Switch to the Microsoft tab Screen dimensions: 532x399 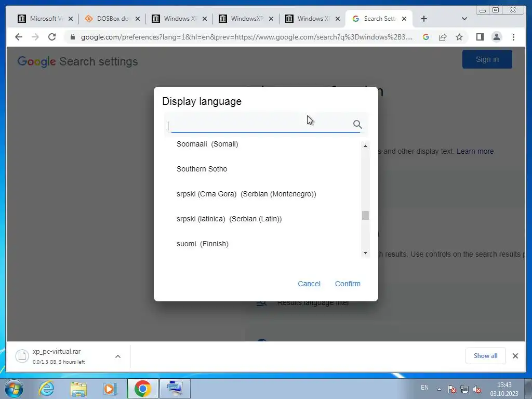tap(45, 19)
